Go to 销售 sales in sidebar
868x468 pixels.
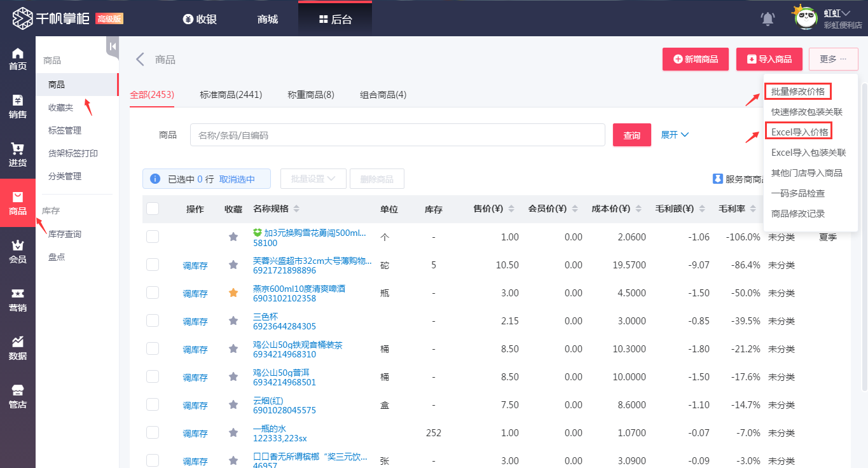point(18,107)
